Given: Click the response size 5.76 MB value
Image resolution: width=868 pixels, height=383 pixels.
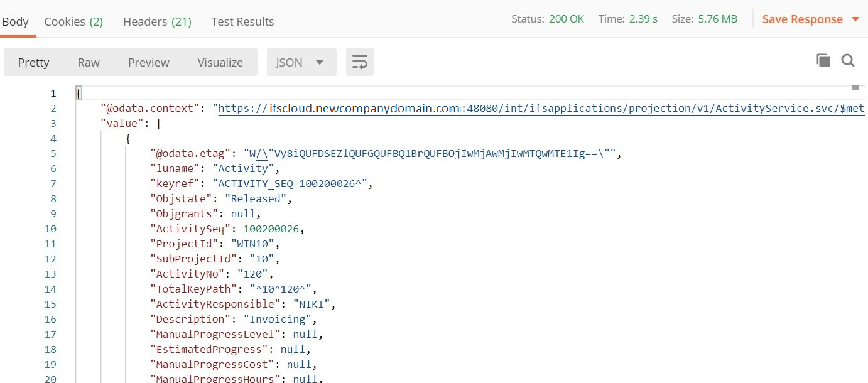Looking at the screenshot, I should 717,19.
